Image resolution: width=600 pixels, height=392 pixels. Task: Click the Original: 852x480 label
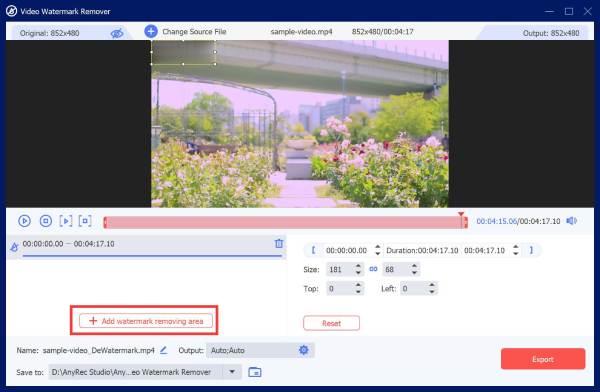point(49,33)
